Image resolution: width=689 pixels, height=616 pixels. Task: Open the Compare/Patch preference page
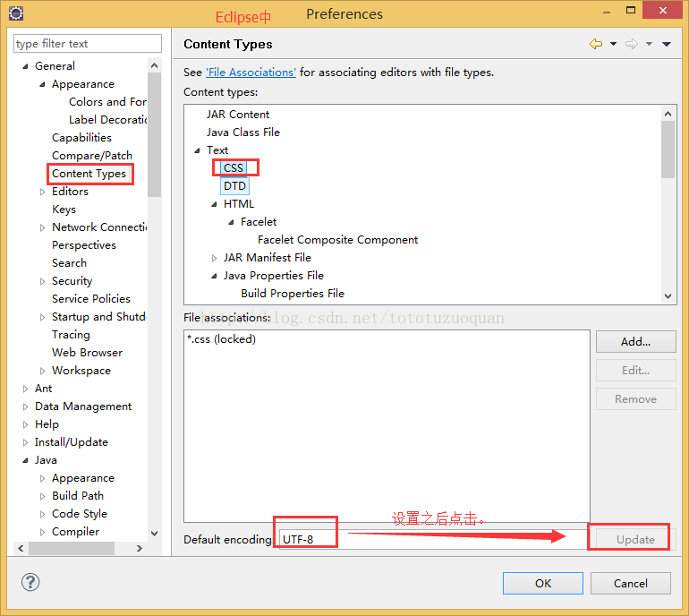click(x=92, y=156)
